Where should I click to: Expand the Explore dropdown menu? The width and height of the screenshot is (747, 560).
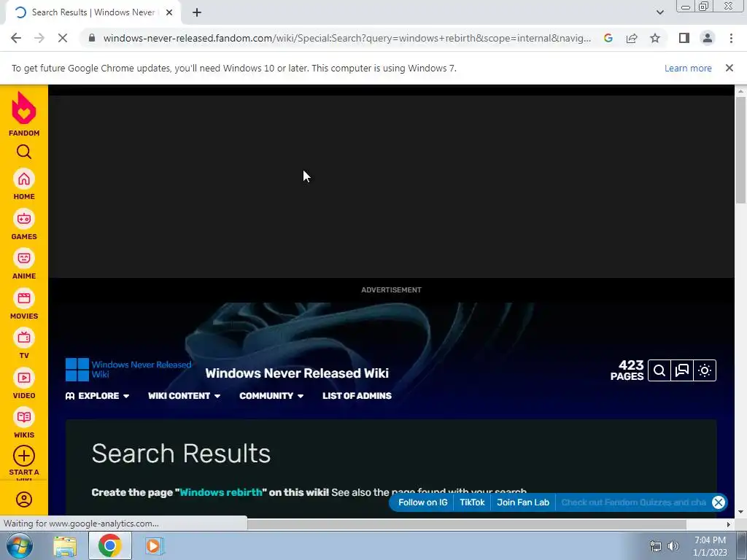point(98,396)
